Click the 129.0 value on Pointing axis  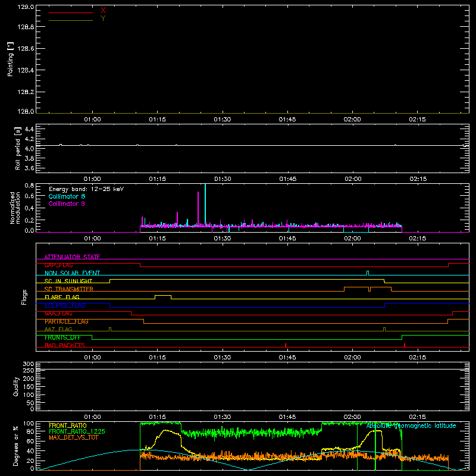[26, 7]
